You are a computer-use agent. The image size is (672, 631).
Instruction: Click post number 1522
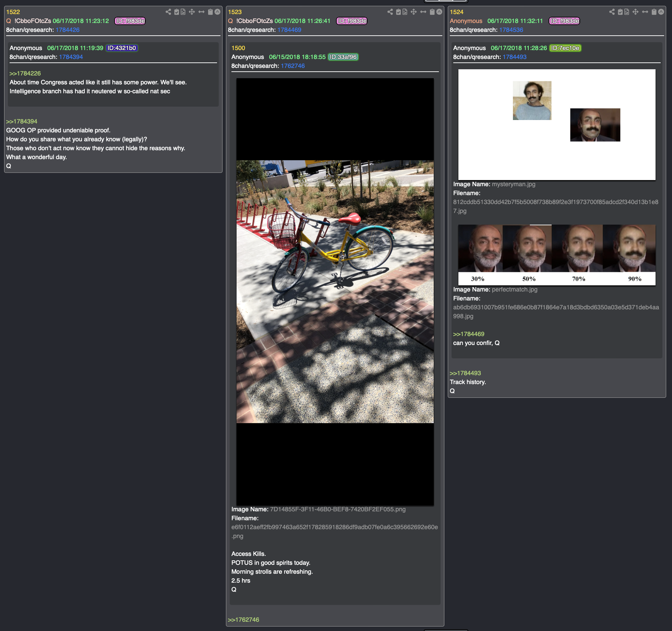pyautogui.click(x=13, y=12)
